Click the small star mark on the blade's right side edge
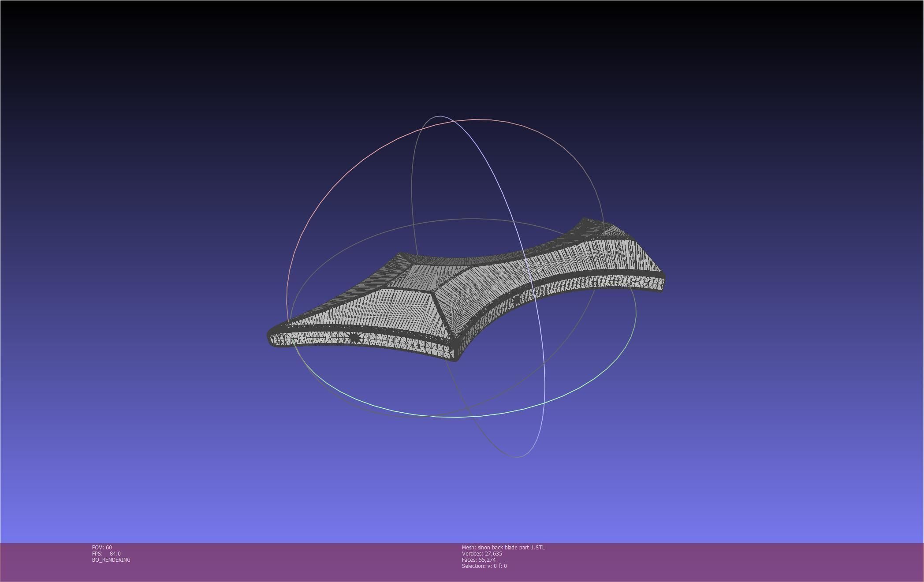The image size is (924, 582). [x=517, y=301]
